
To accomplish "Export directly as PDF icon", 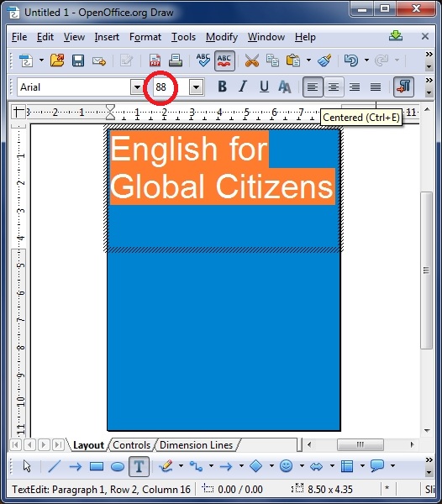I will [x=155, y=60].
